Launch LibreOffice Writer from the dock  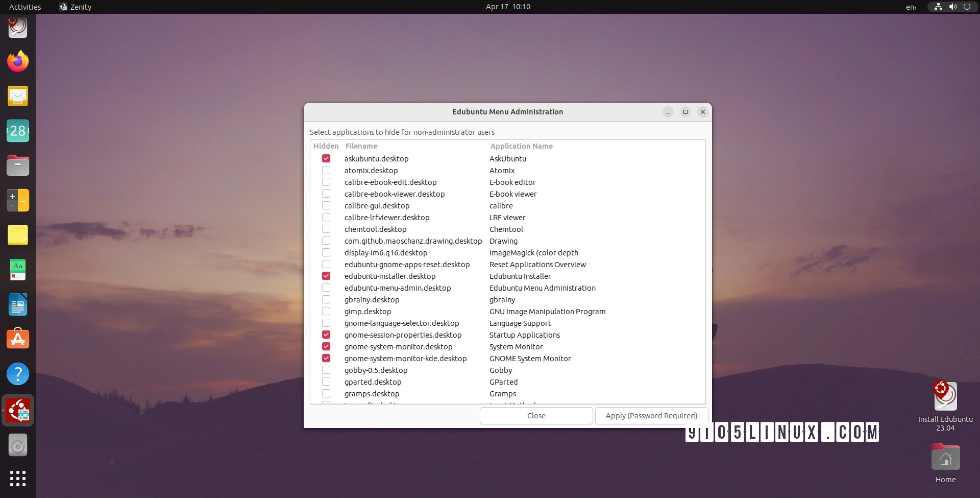coord(18,304)
